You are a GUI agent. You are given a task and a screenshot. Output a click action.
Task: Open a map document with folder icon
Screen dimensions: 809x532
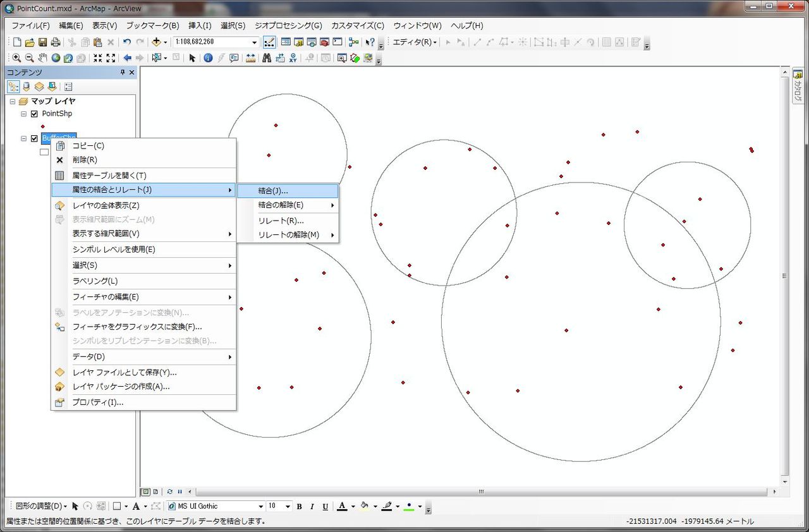click(x=30, y=42)
